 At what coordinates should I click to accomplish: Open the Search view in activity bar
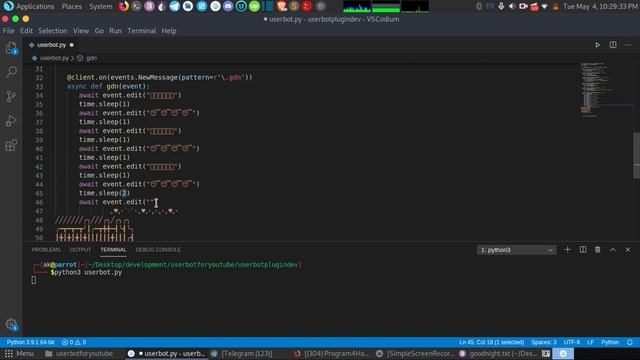11,72
